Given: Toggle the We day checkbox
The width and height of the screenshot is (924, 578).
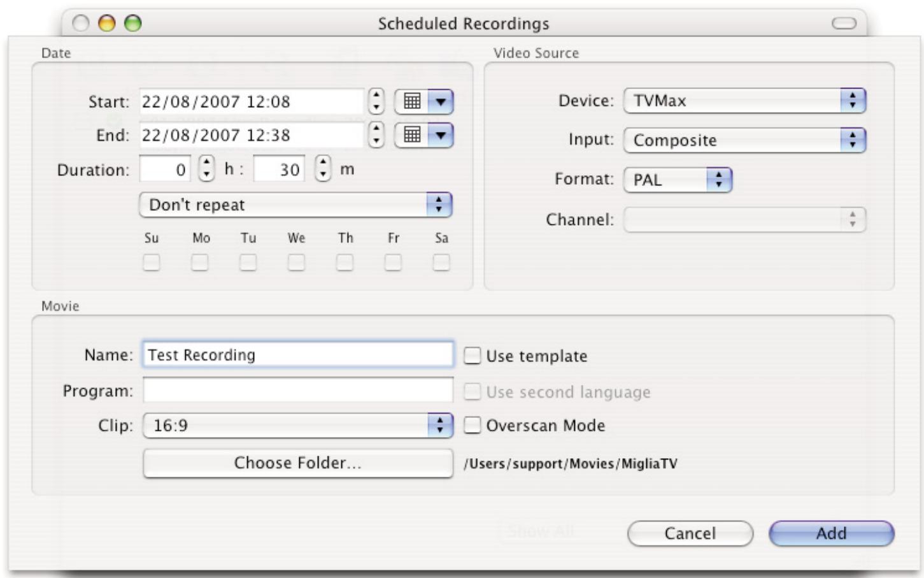Looking at the screenshot, I should (x=296, y=262).
